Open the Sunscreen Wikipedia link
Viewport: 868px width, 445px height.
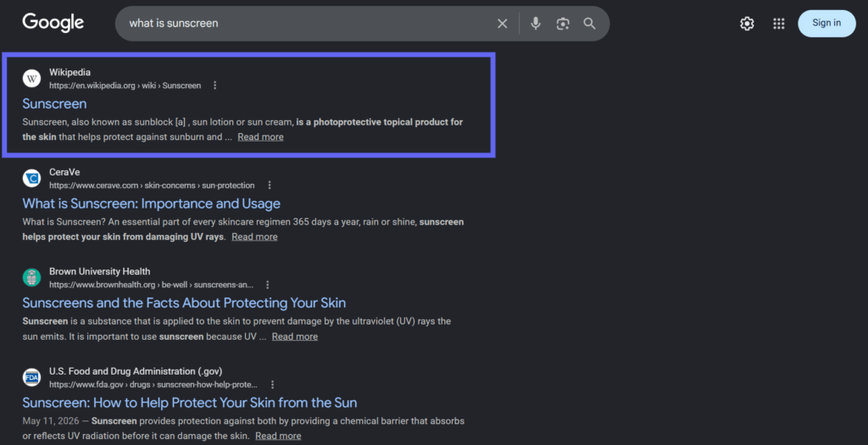pos(54,103)
